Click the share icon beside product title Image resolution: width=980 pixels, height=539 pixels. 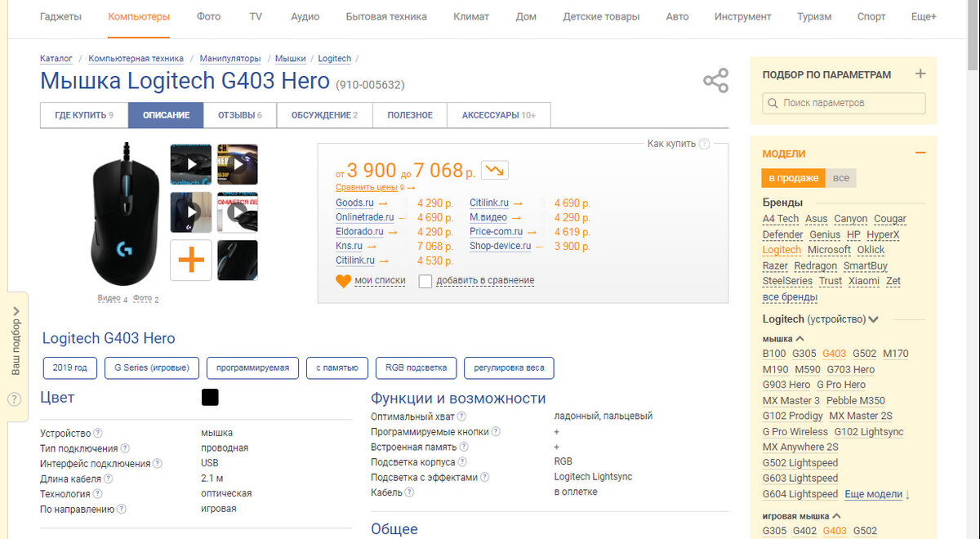pyautogui.click(x=715, y=81)
